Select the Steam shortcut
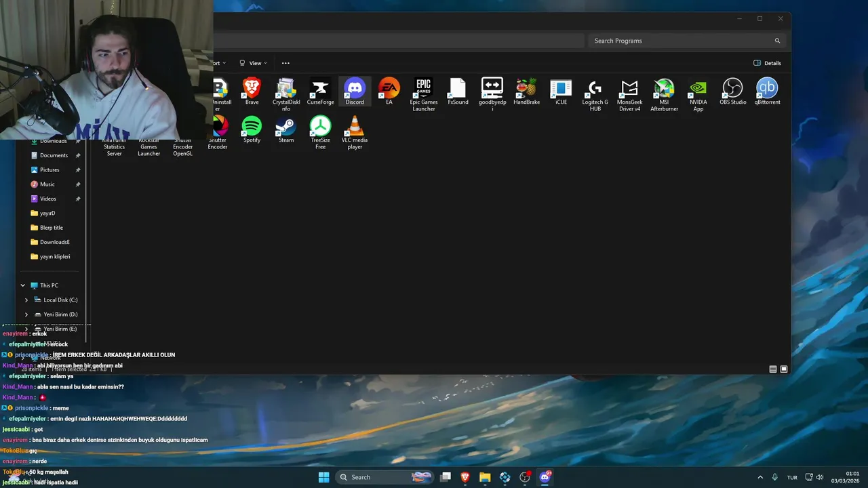 point(286,129)
